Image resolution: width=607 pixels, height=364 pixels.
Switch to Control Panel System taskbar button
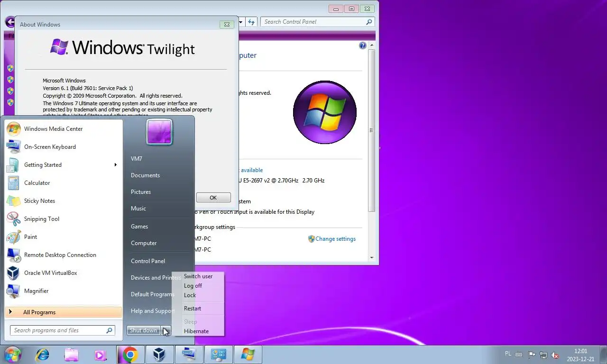(219, 355)
